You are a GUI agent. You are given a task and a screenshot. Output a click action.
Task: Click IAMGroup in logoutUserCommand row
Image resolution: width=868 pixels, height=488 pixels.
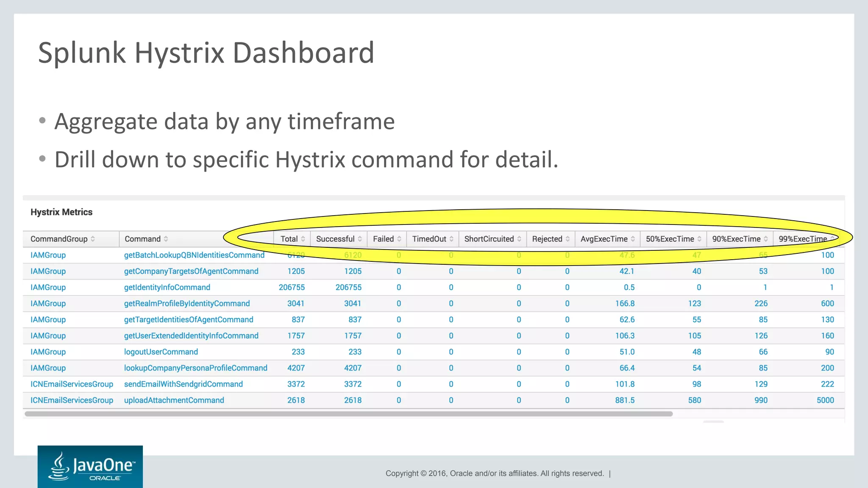pyautogui.click(x=48, y=352)
